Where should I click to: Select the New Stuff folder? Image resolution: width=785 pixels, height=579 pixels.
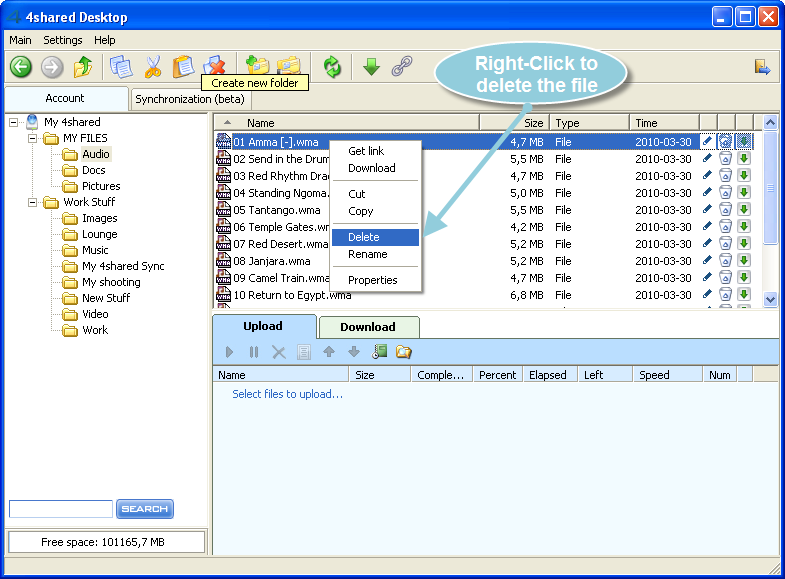point(106,298)
